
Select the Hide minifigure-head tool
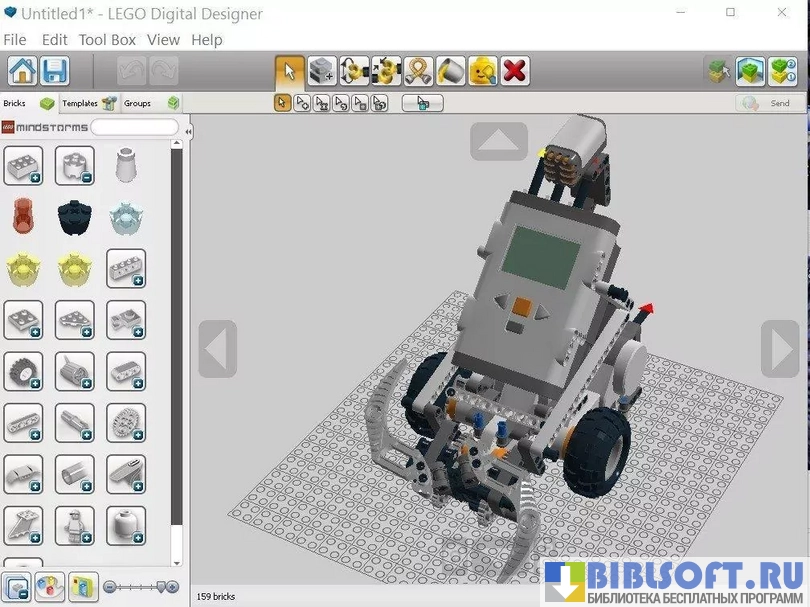point(482,71)
